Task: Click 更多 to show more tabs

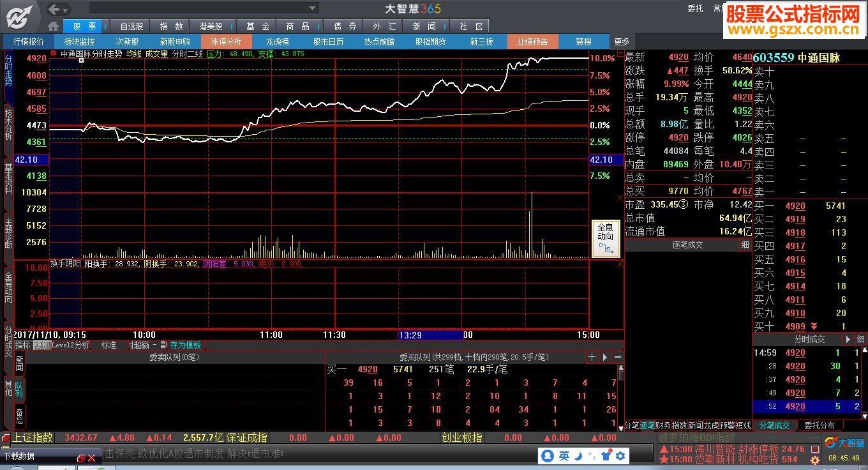Action: pos(622,42)
